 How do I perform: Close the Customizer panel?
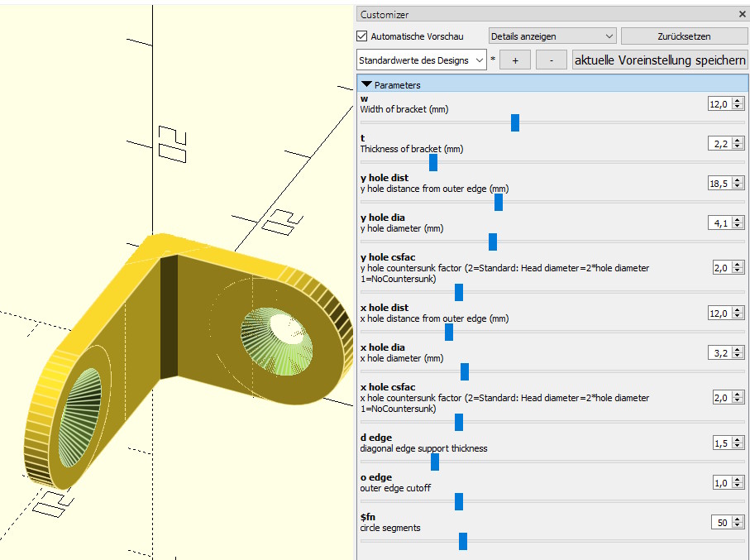click(742, 14)
